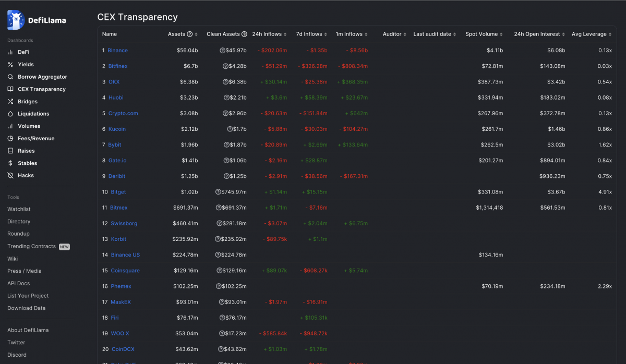
Task: Open the Binance exchange link
Action: pyautogui.click(x=117, y=50)
